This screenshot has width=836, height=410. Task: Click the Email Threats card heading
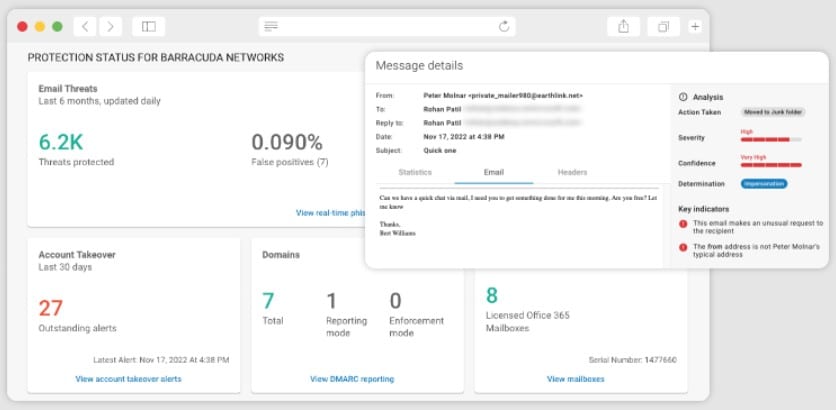click(68, 89)
